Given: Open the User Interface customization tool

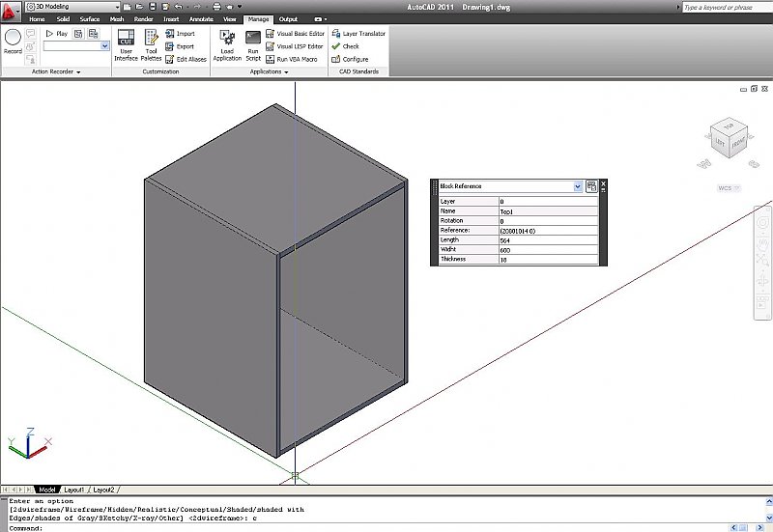Looking at the screenshot, I should click(127, 44).
